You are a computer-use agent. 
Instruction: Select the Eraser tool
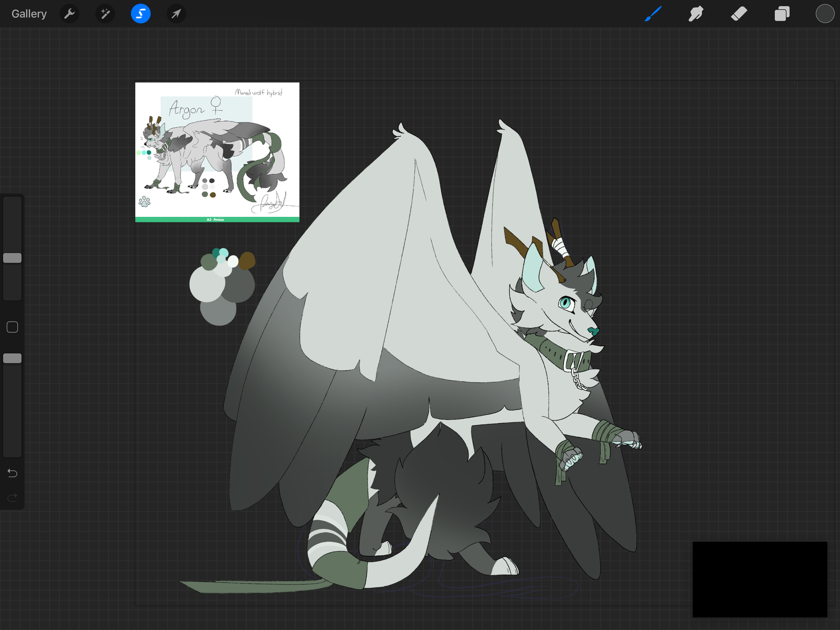(739, 14)
